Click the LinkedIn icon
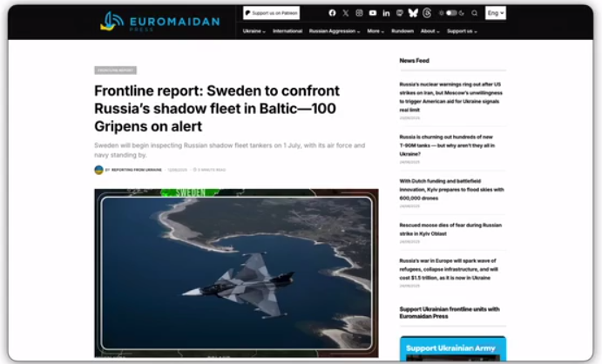This screenshot has height=364, width=602. point(386,13)
